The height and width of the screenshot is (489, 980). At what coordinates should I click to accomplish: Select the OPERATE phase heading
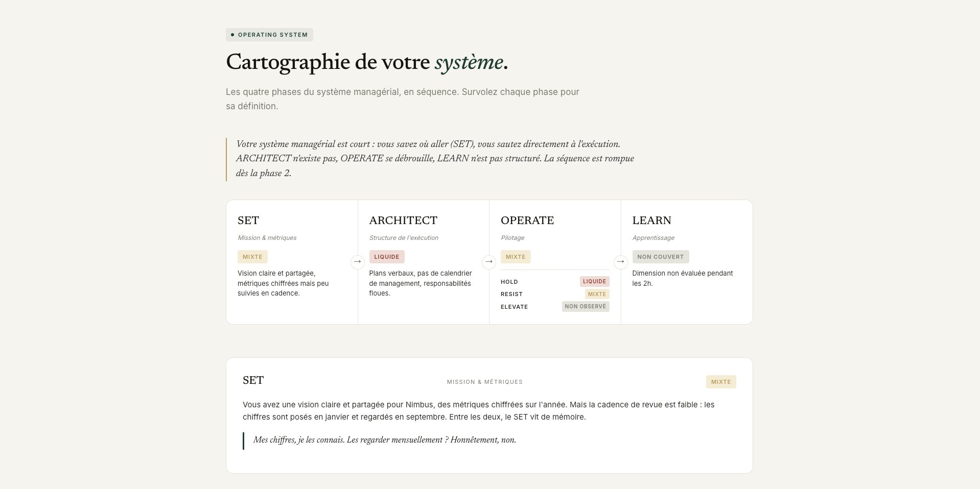tap(527, 221)
